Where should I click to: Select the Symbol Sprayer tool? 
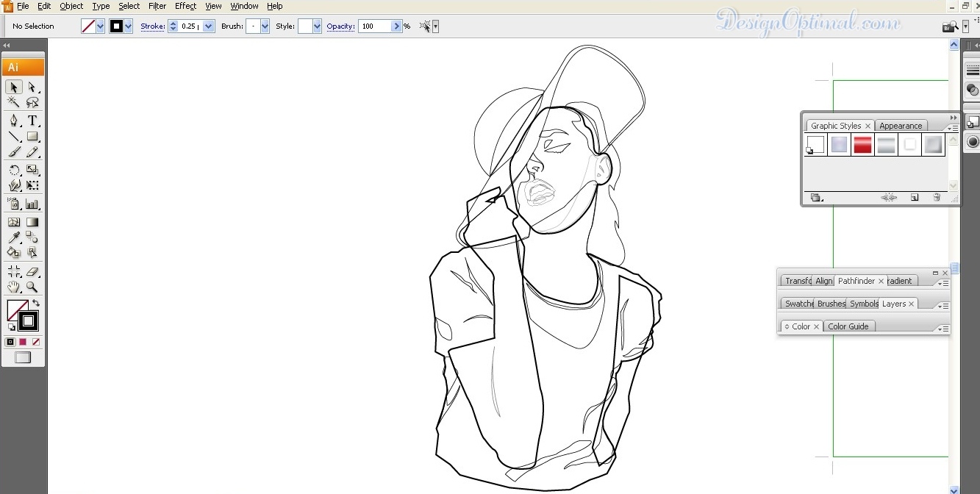14,204
